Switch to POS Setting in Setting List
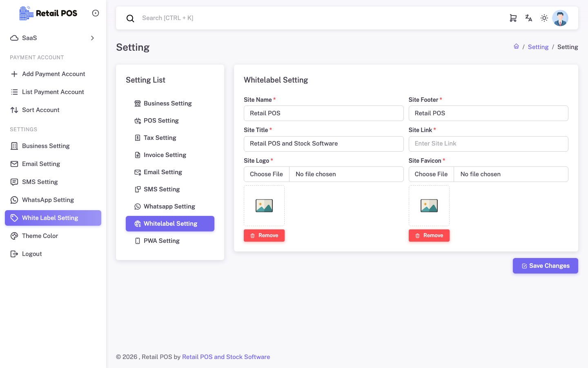This screenshot has width=588, height=368. [x=170, y=121]
